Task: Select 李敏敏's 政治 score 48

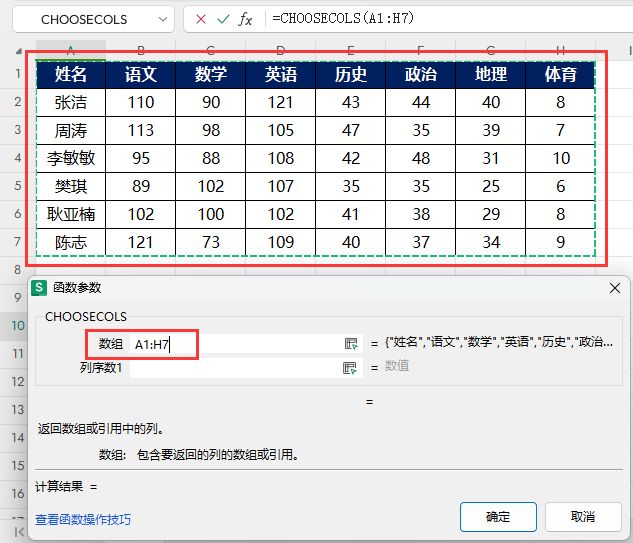Action: (421, 158)
